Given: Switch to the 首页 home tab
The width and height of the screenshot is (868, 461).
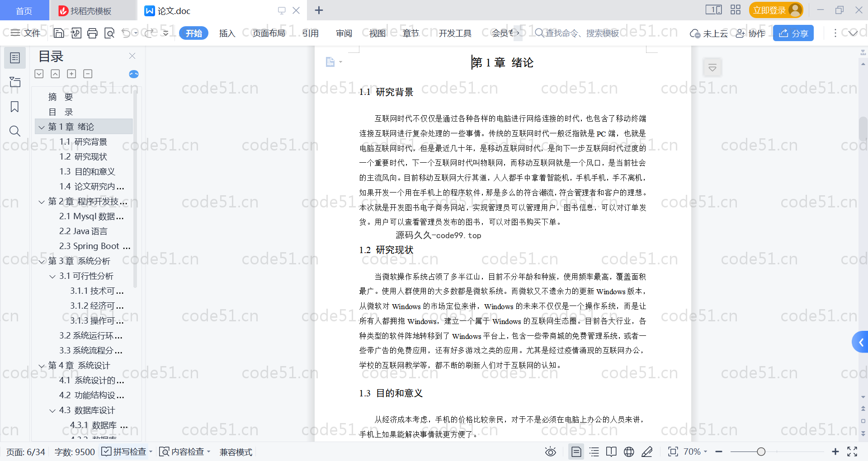Looking at the screenshot, I should click(24, 10).
